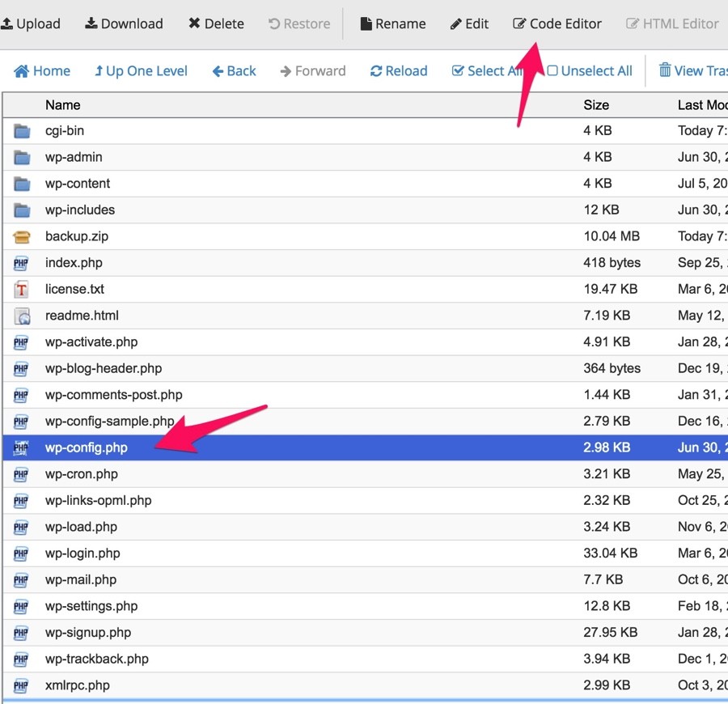The width and height of the screenshot is (728, 704).
Task: Click the 27.95 KB size cell
Action: [x=611, y=633]
